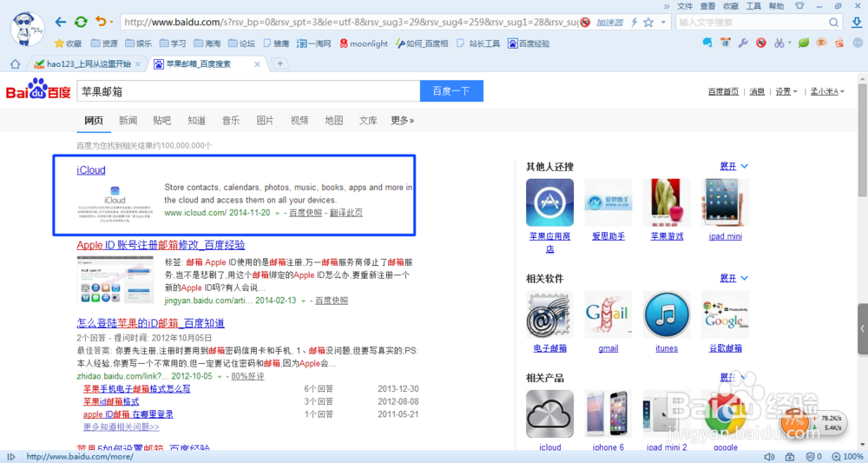This screenshot has width=868, height=463.
Task: Click the Baidu search input field
Action: coord(248,91)
